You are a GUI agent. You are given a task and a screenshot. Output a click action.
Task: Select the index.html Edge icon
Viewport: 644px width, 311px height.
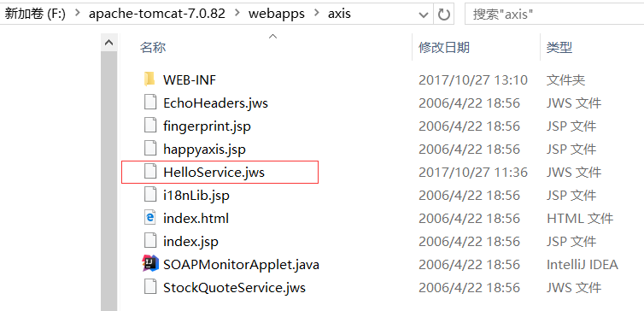coord(150,218)
